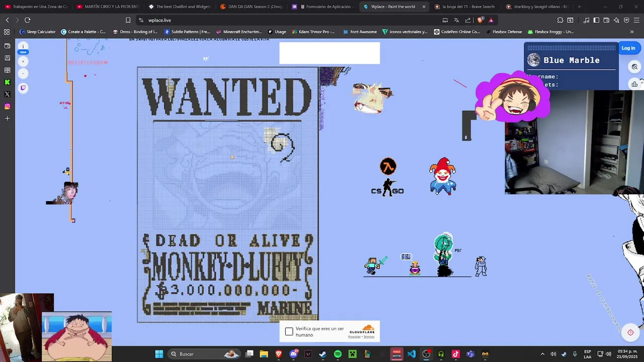The width and height of the screenshot is (644, 362).
Task: Expand the bookmarks overflow chevron
Action: pos(632,32)
